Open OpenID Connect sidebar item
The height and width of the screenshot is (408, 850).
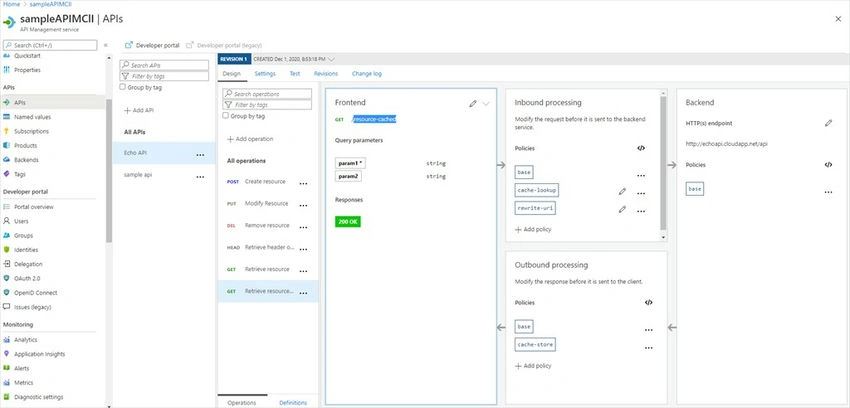pos(36,293)
